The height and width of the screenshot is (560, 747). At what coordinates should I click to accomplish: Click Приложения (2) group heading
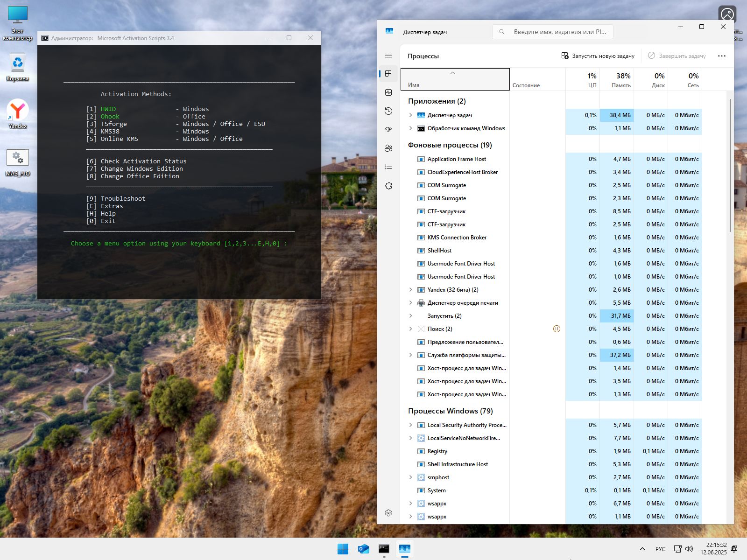click(x=437, y=101)
